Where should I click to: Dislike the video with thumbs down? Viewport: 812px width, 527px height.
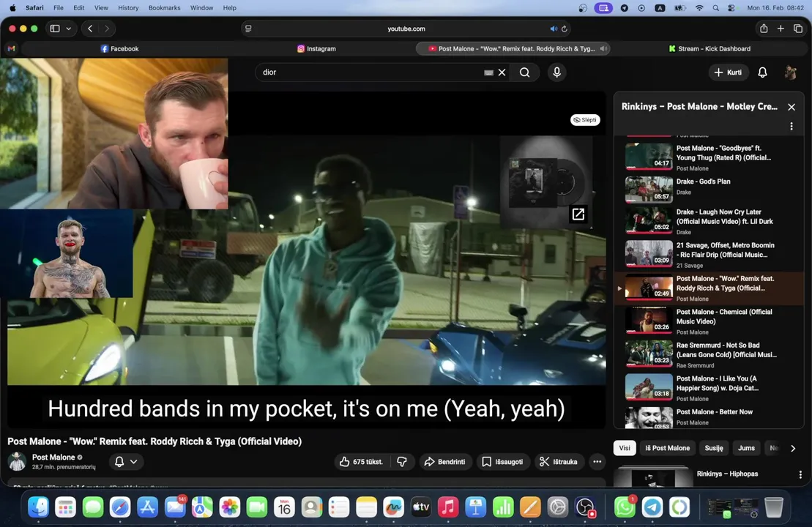[x=403, y=462]
